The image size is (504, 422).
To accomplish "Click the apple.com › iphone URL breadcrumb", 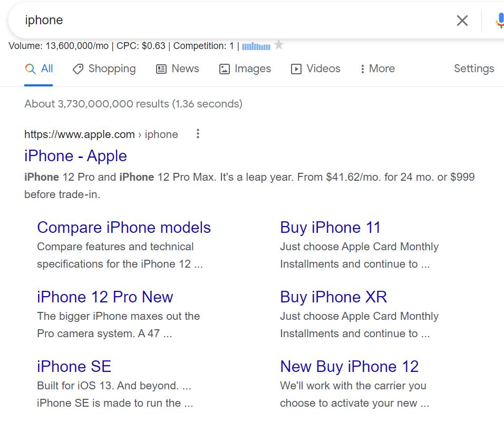I will pyautogui.click(x=101, y=134).
